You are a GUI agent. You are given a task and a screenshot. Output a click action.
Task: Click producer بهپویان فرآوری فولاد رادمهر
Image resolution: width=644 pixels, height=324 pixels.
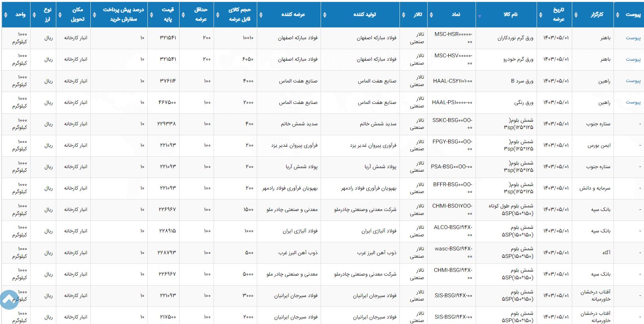tap(369, 188)
